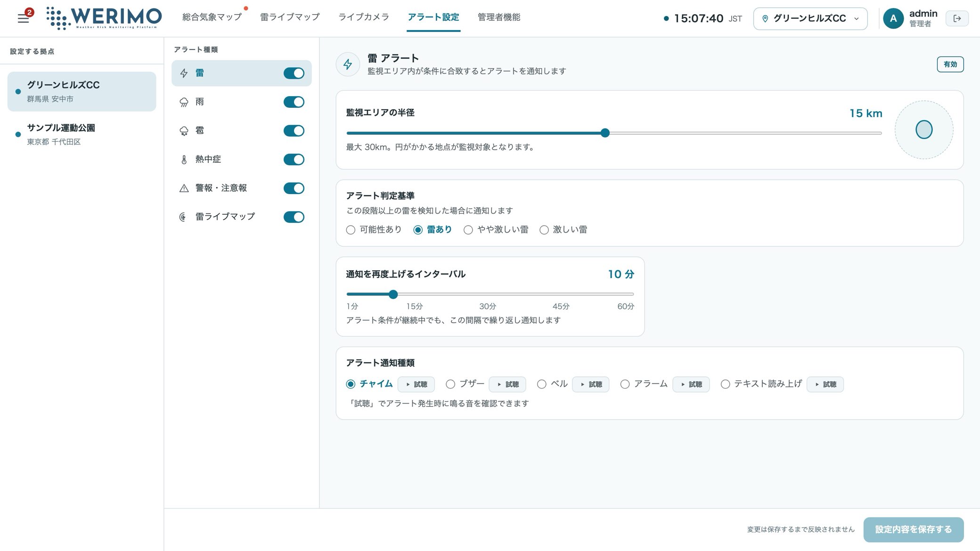Select the 熱中症 alert type row
The image size is (980, 551).
[x=241, y=159]
